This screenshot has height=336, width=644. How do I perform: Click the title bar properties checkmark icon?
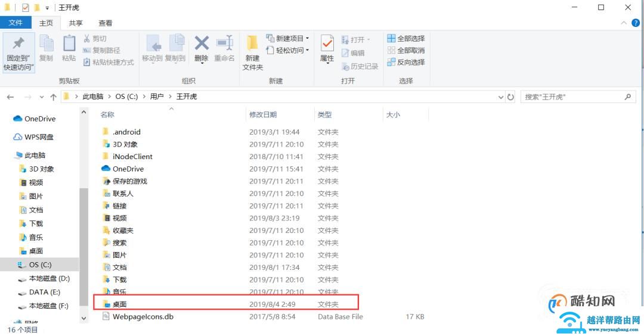(26, 7)
